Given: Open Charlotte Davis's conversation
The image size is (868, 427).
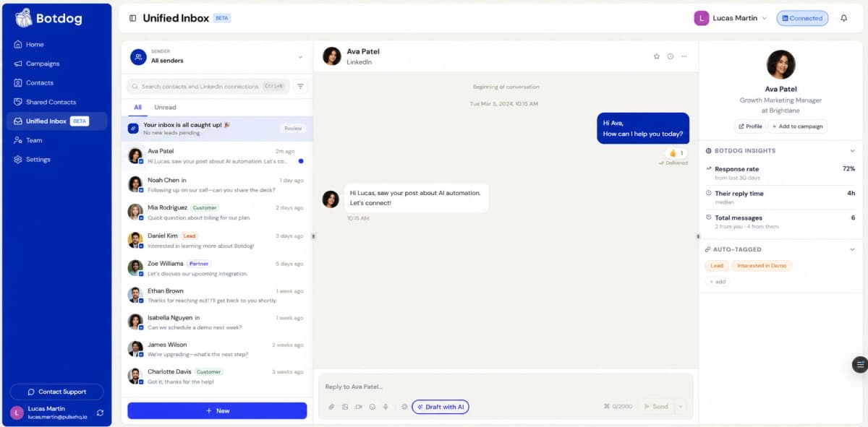Looking at the screenshot, I should [217, 376].
